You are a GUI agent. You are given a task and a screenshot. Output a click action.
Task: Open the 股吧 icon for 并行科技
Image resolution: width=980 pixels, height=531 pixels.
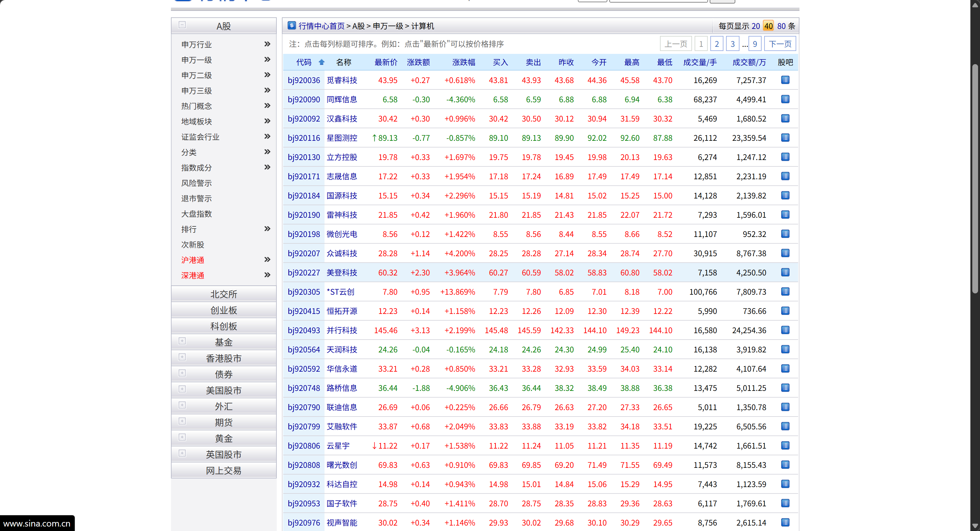tap(785, 330)
